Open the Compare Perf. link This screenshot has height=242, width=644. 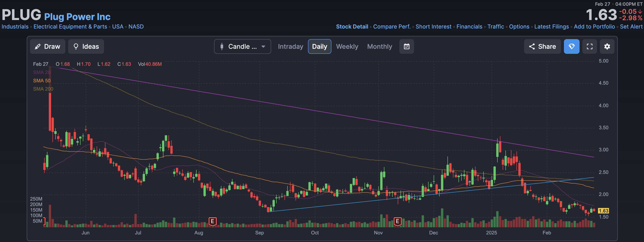392,26
